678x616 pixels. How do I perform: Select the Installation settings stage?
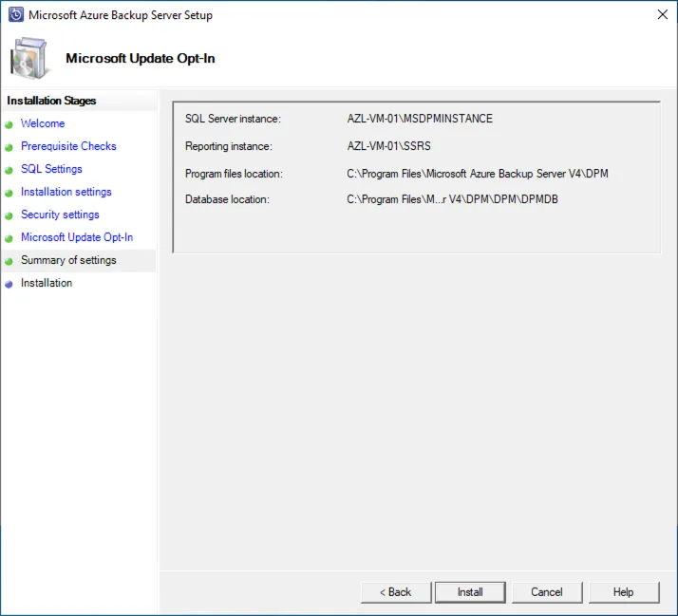(x=66, y=192)
